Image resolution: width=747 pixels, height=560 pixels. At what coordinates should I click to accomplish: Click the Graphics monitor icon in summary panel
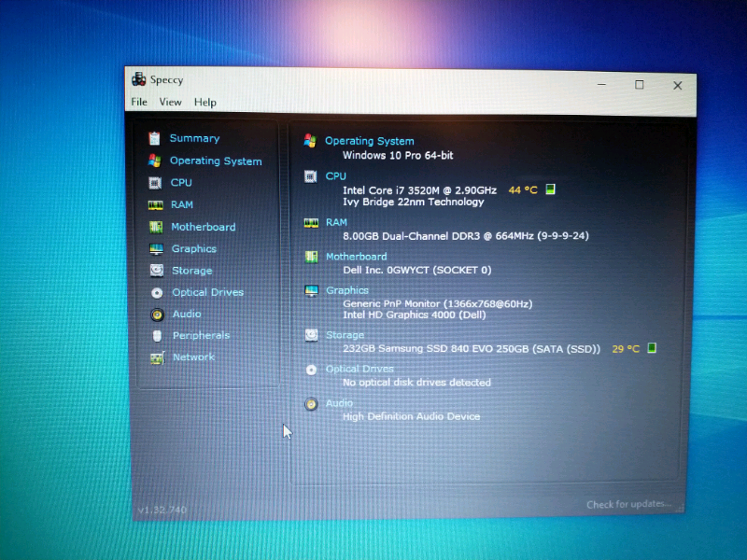(312, 290)
